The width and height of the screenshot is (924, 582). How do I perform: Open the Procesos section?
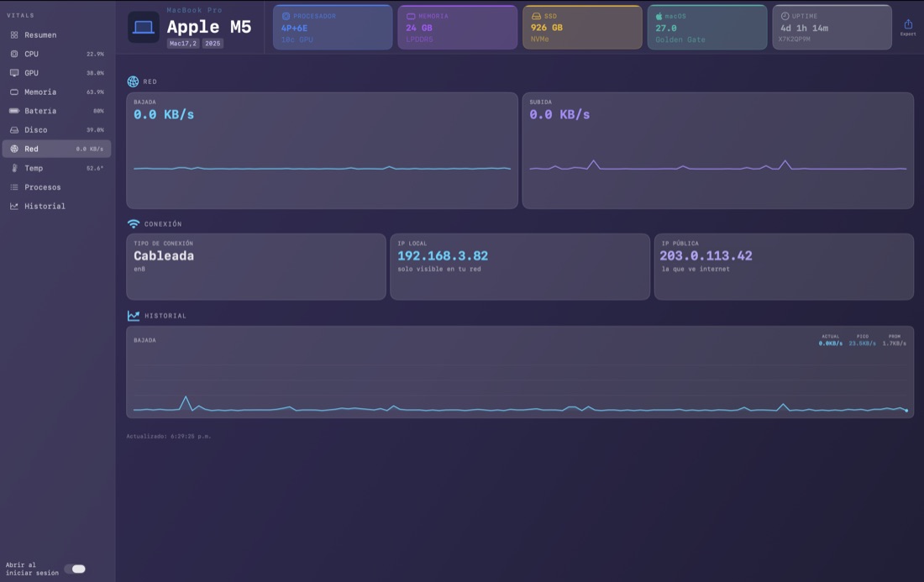click(56, 187)
